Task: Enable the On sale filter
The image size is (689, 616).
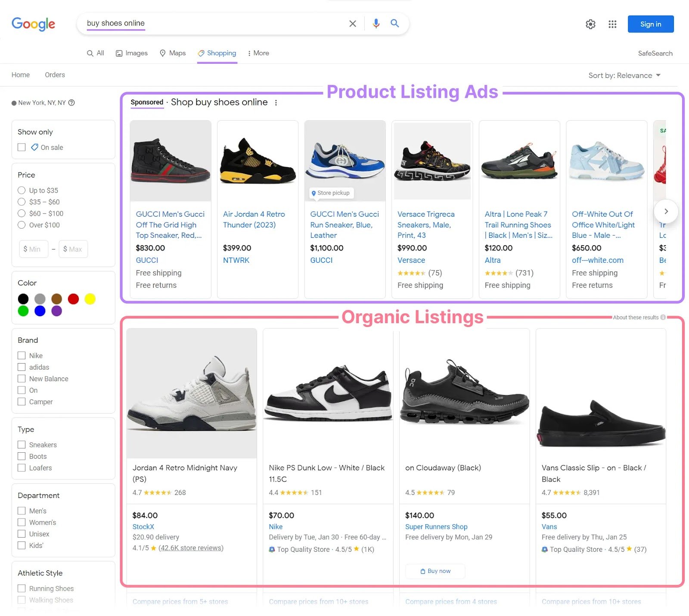Action: click(x=22, y=147)
